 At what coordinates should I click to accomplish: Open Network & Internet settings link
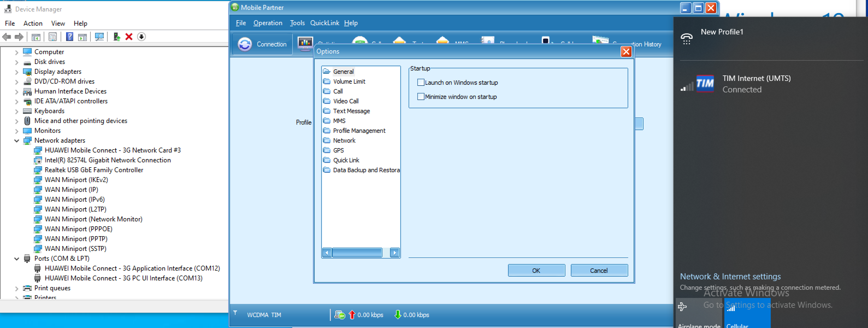(x=730, y=276)
